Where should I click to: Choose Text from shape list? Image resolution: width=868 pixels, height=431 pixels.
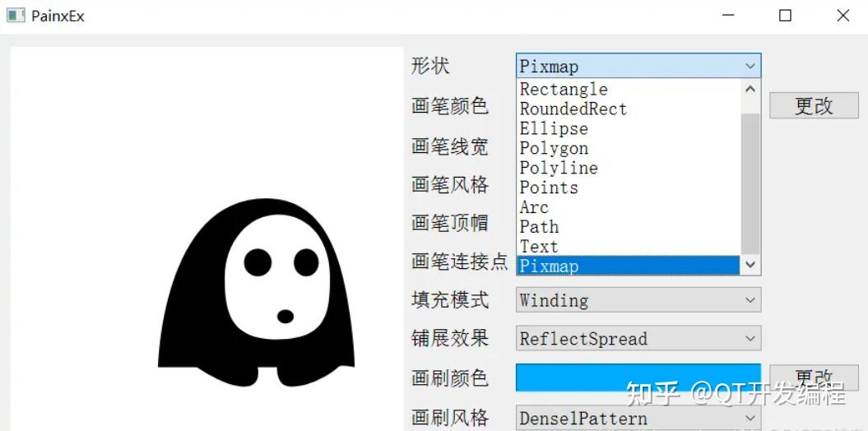629,246
